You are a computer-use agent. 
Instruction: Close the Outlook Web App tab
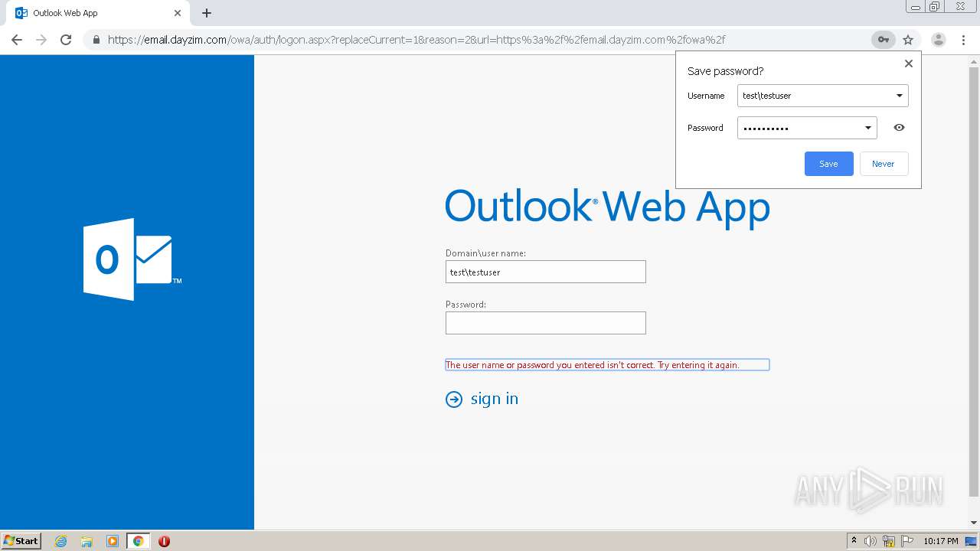point(178,13)
